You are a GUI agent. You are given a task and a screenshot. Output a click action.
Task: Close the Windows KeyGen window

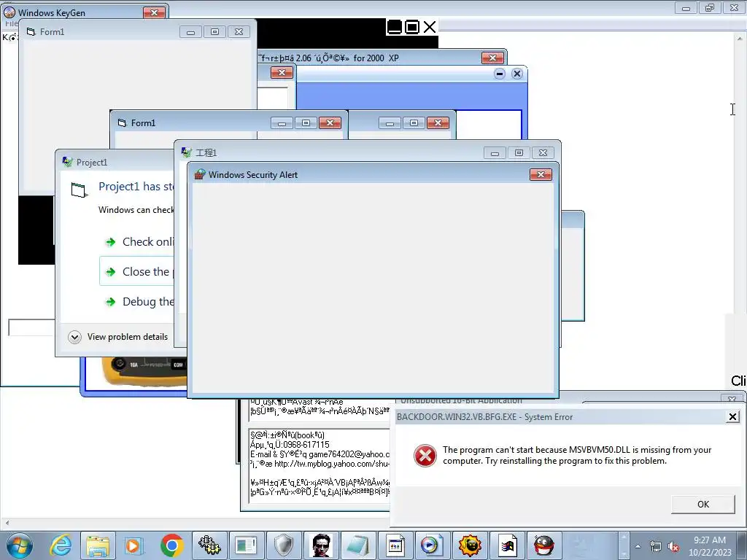click(x=154, y=13)
